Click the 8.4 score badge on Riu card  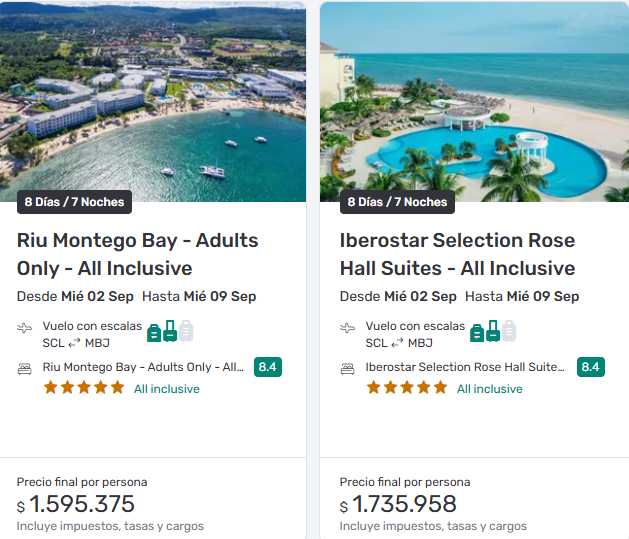point(267,367)
